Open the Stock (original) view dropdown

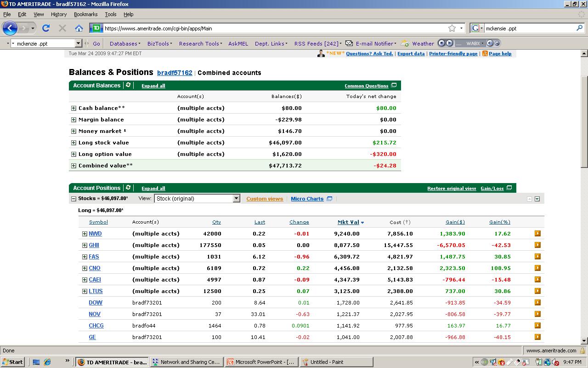[x=236, y=199]
